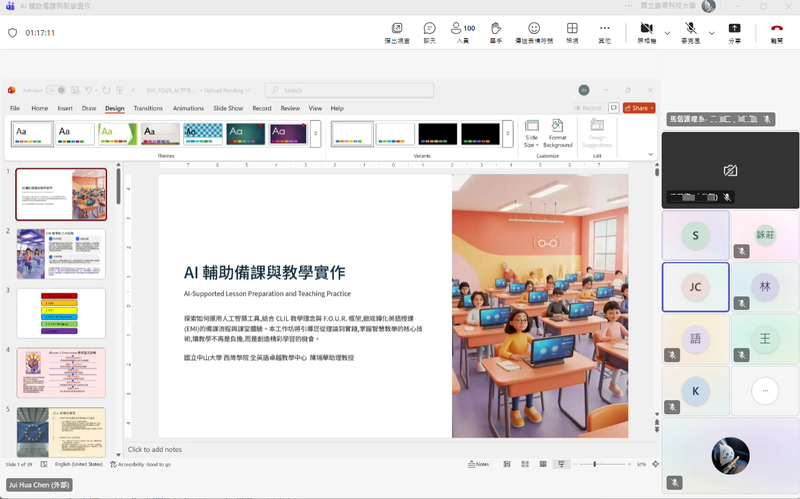Show the meeting participants list
800x499 pixels.
click(x=462, y=29)
